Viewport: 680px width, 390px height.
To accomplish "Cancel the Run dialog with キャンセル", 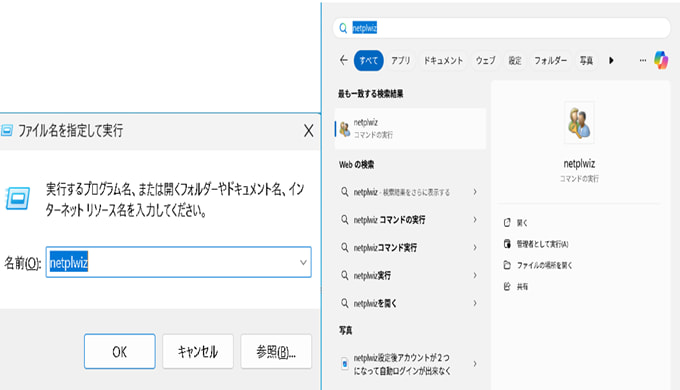I will (x=198, y=351).
